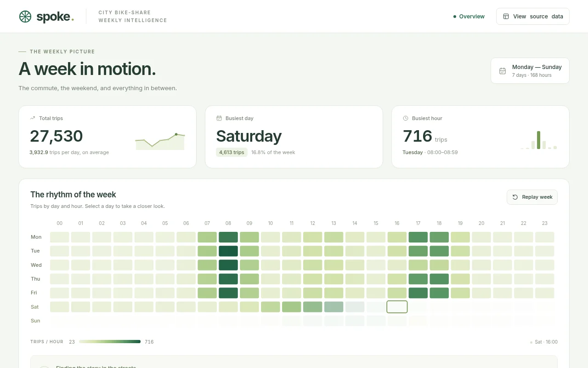
Task: Click the 17 hour column header
Action: (418, 223)
